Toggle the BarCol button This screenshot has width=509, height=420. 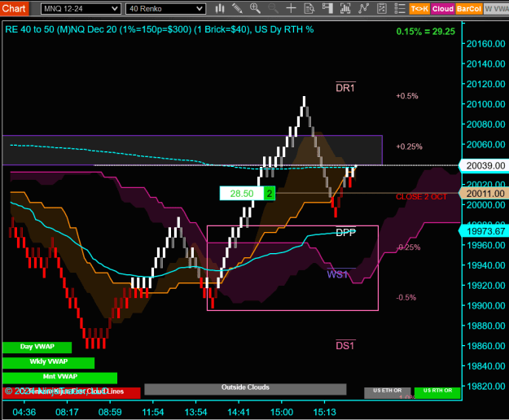(x=469, y=9)
